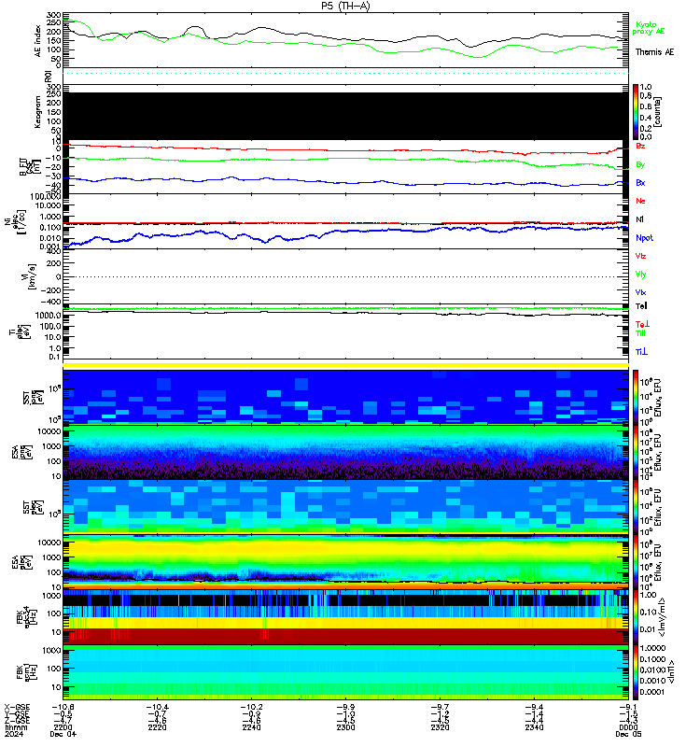700x747 pixels.
Task: Select the black Te parallel legend label
Action: point(641,306)
